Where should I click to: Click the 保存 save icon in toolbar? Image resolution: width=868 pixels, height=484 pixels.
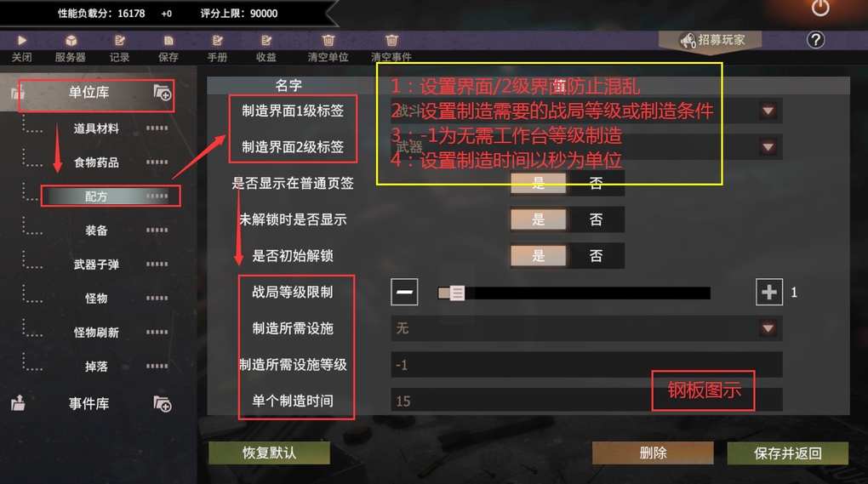[x=168, y=40]
